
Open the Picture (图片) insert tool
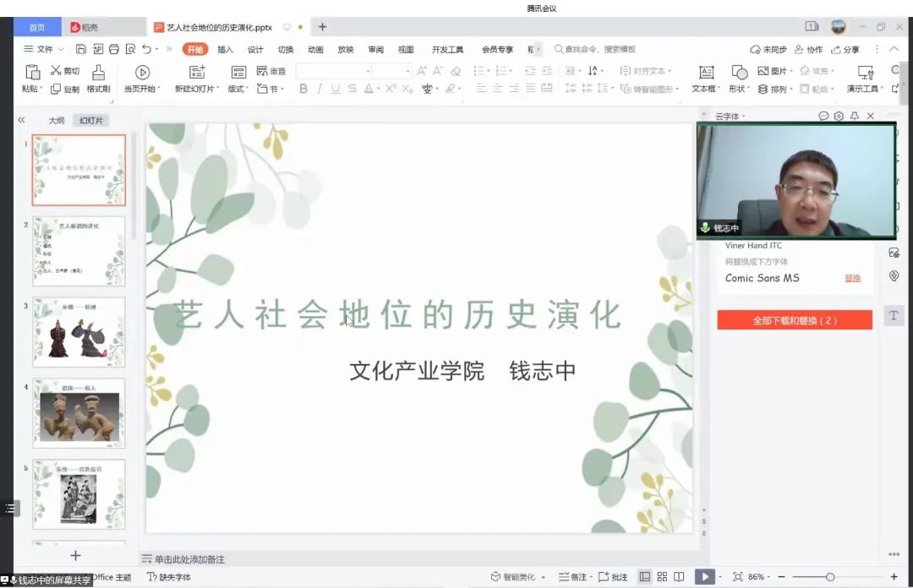[x=772, y=71]
